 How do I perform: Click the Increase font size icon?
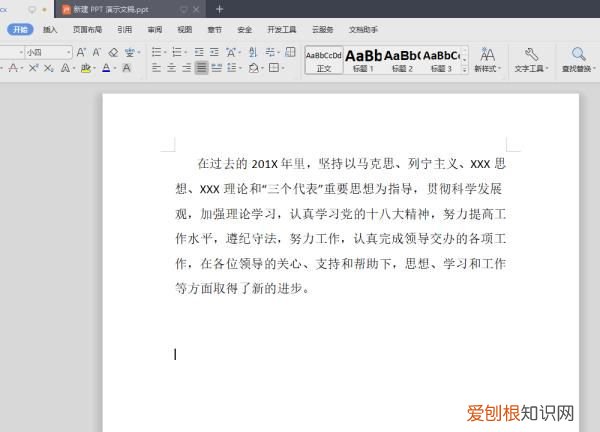[x=81, y=52]
